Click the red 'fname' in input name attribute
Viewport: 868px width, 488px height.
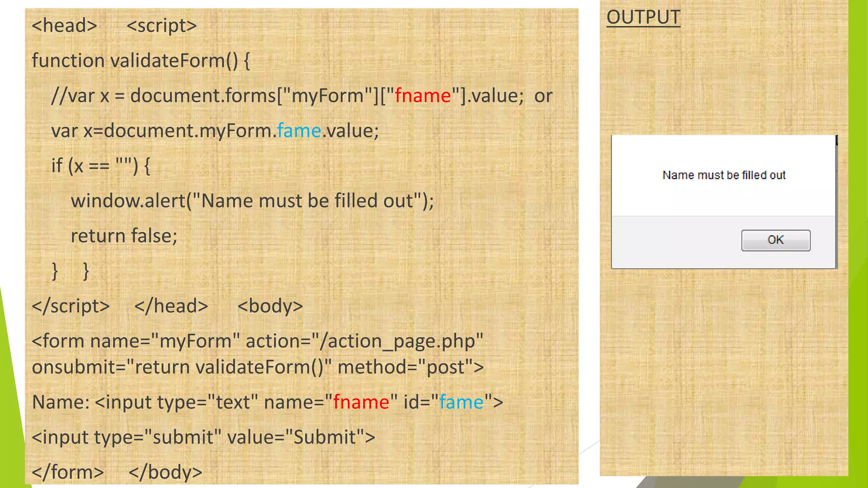tap(361, 402)
